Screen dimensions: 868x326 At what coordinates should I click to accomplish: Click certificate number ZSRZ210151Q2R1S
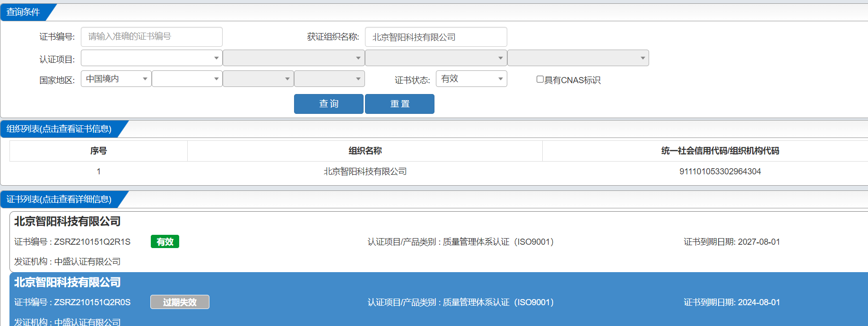click(92, 242)
